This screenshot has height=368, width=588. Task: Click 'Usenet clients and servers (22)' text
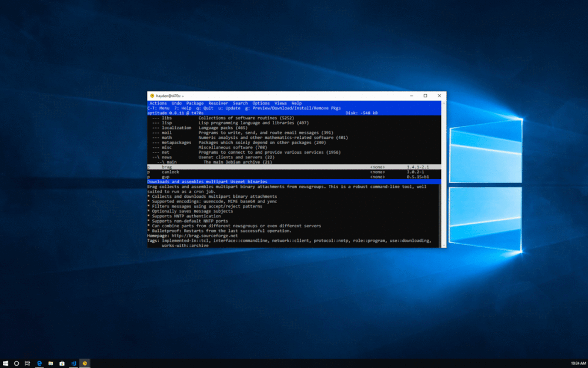236,157
